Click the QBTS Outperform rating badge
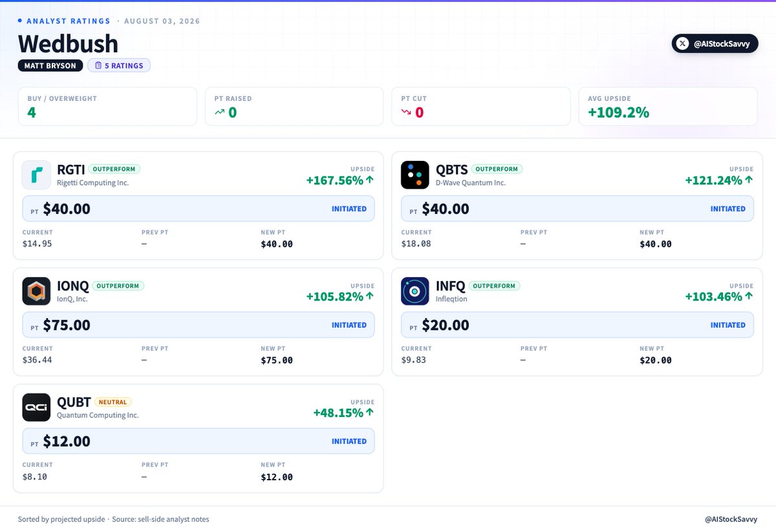 [497, 169]
